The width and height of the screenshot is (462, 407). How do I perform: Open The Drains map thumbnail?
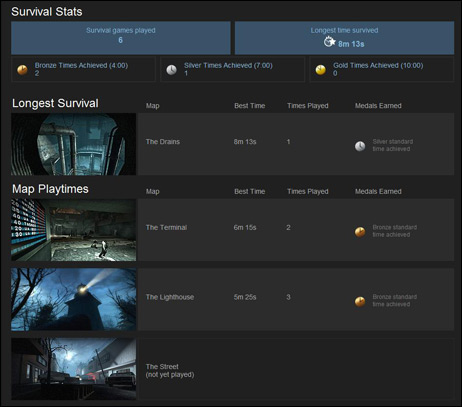click(73, 144)
